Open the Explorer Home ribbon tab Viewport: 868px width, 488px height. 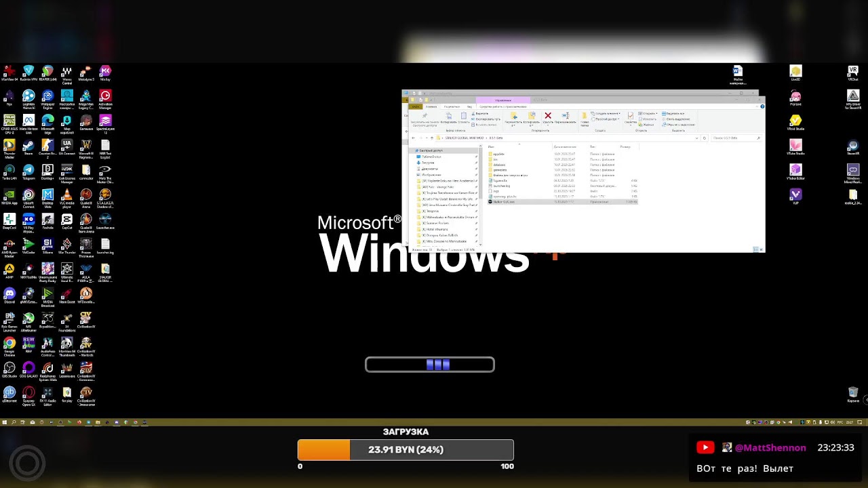pyautogui.click(x=431, y=106)
